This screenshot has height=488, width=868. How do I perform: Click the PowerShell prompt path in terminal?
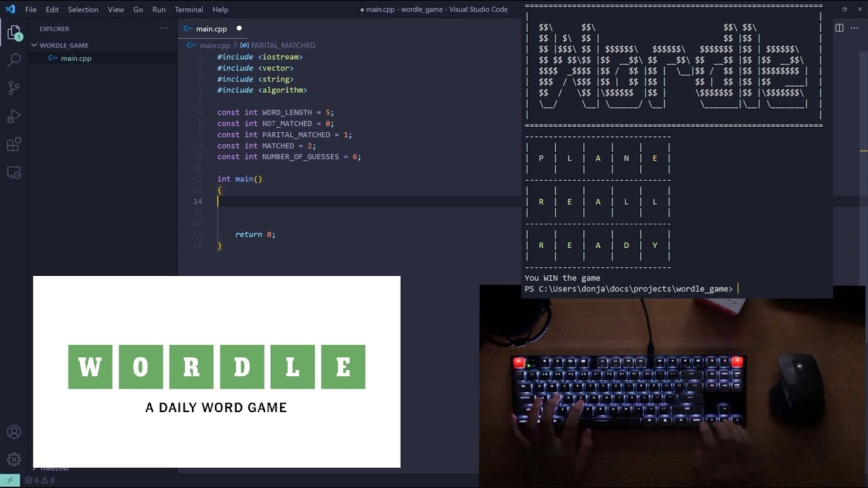click(x=628, y=289)
